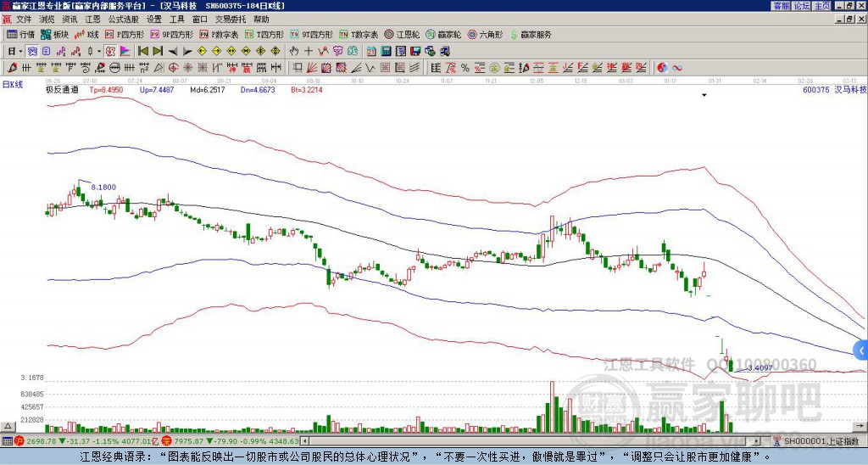Open the 公式选股 menu
The width and height of the screenshot is (868, 465).
124,20
